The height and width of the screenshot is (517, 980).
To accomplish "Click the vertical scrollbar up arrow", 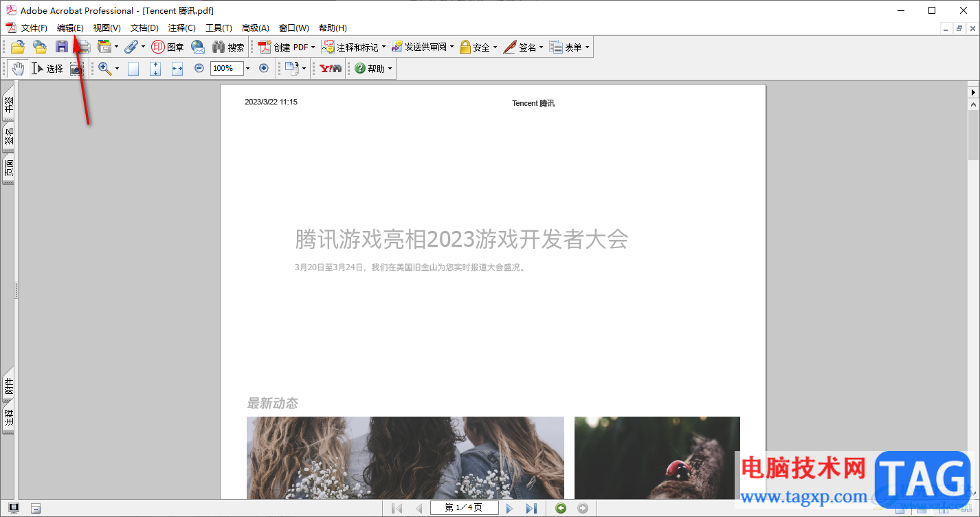I will (x=973, y=104).
